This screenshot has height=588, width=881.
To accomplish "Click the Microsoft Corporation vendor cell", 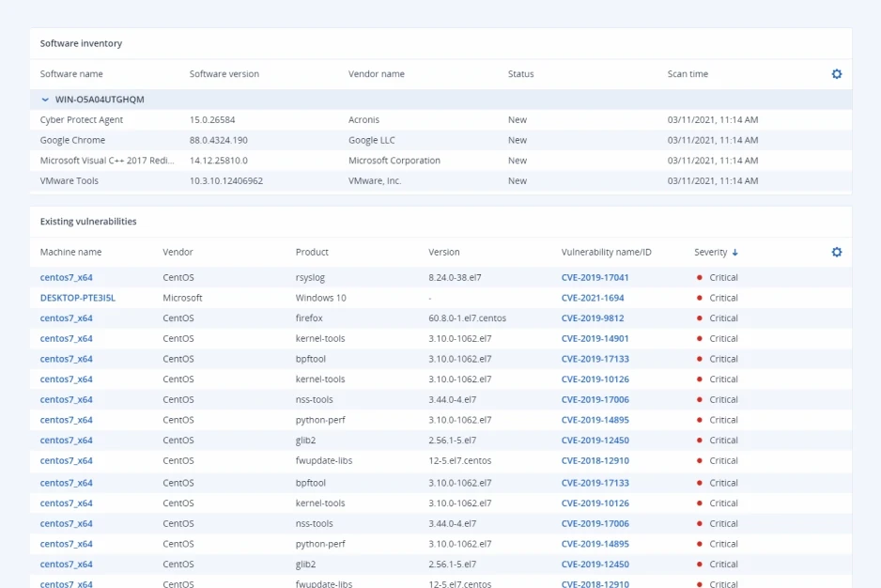I will 394,161.
